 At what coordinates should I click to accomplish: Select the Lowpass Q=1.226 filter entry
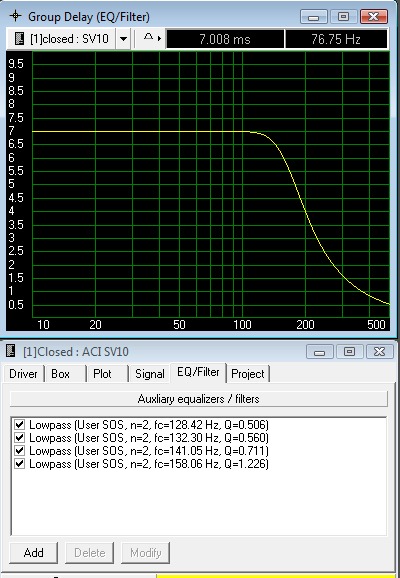[149, 463]
